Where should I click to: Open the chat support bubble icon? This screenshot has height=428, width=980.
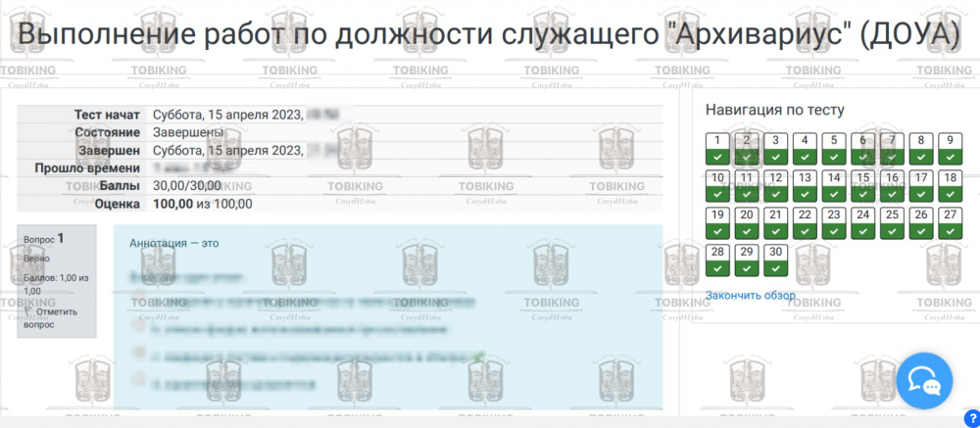[x=924, y=380]
